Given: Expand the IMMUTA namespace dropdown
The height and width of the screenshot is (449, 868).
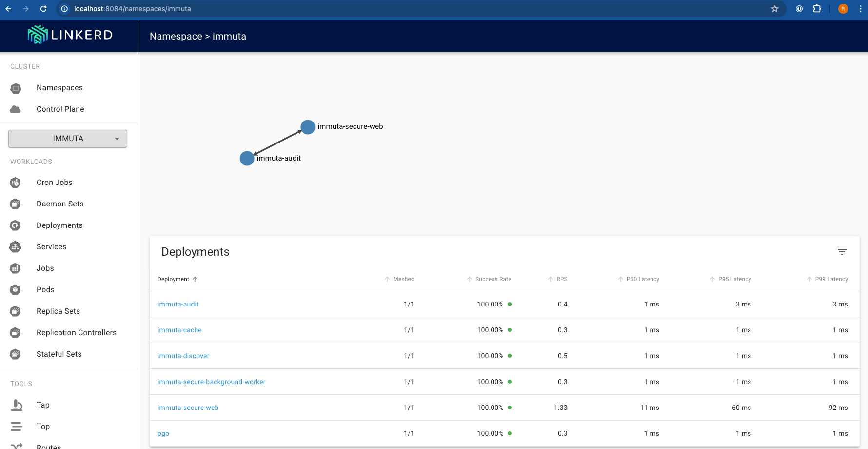Looking at the screenshot, I should coord(68,139).
